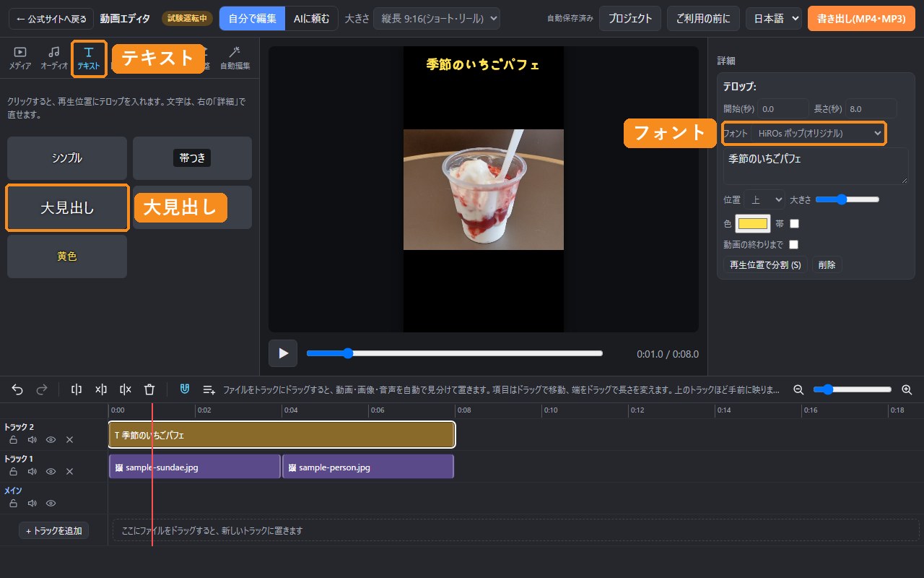Delete selected clip with the trash icon
The image size is (924, 578).
(x=149, y=389)
